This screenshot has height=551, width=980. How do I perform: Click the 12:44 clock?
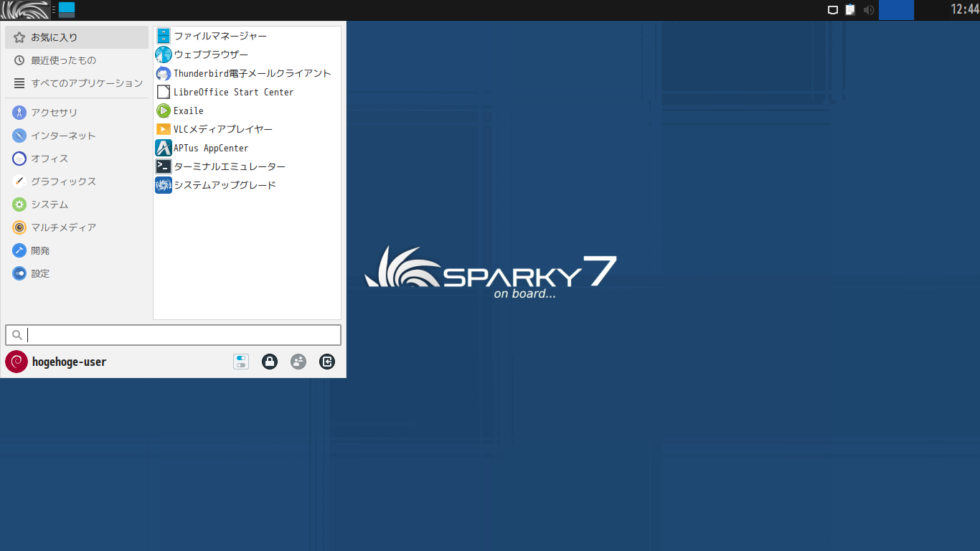[x=965, y=9]
